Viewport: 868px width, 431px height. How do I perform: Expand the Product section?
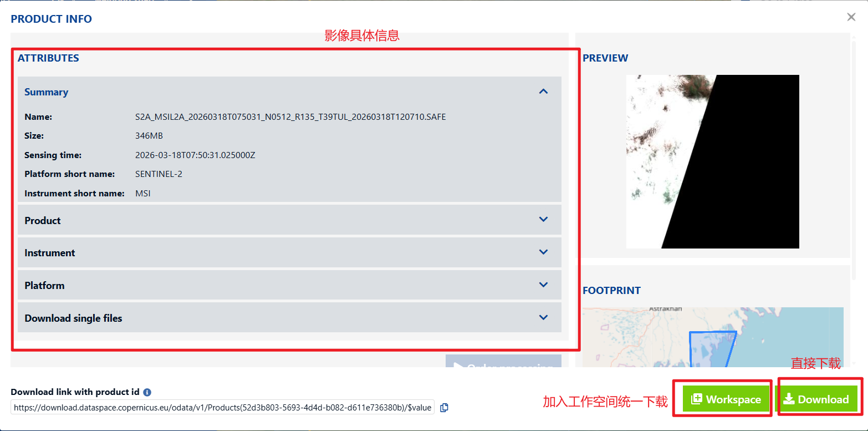click(x=289, y=220)
